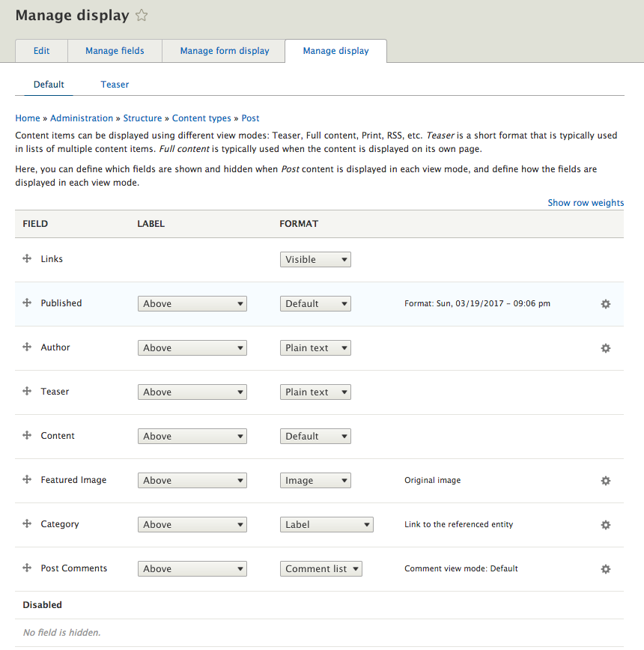
Task: Open settings gear for Category field
Action: pyautogui.click(x=606, y=525)
